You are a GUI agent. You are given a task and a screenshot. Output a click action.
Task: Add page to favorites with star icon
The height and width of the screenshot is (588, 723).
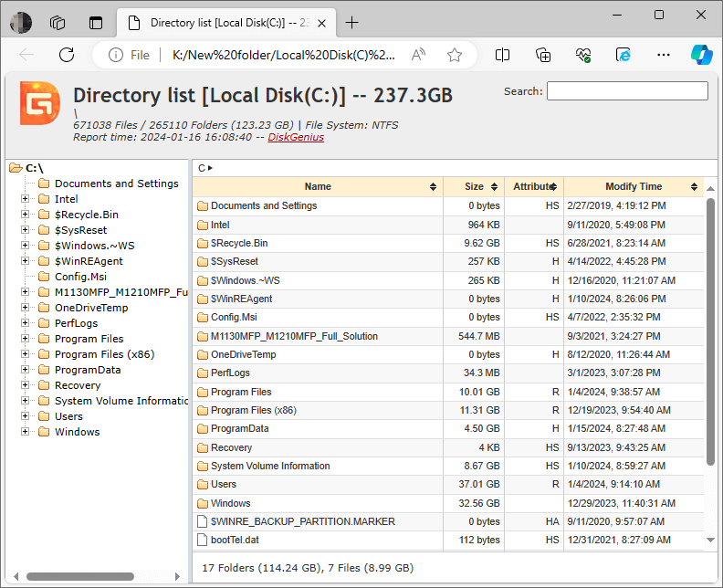(454, 55)
